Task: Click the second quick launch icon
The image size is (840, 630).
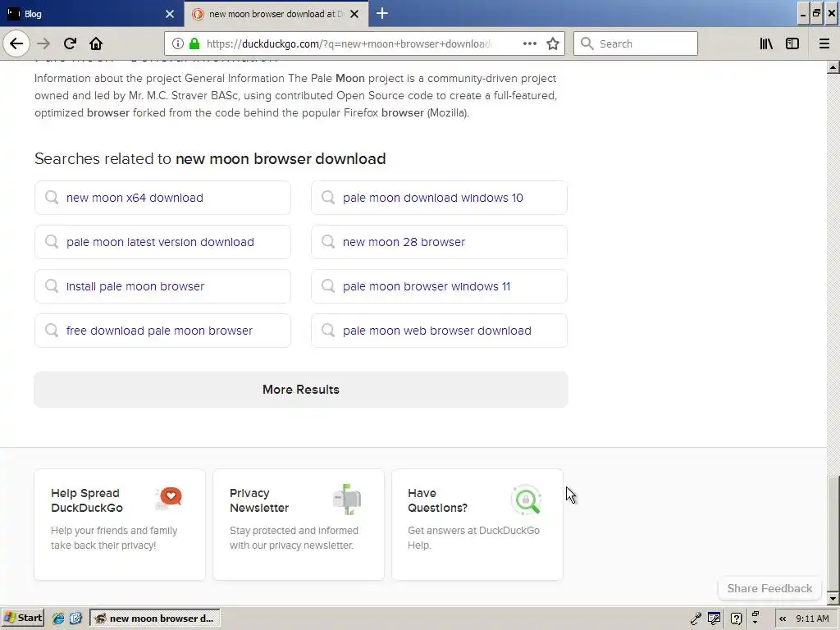Action: pos(75,619)
